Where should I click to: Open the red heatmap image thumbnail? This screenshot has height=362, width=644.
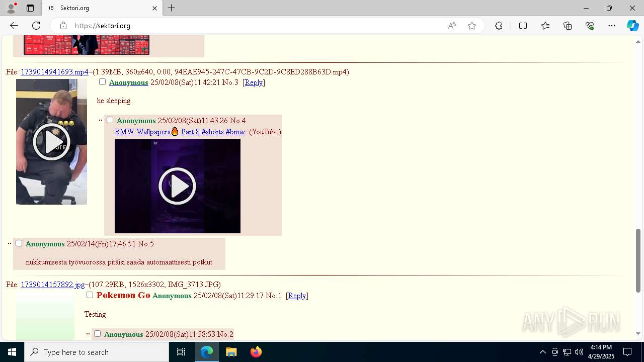[x=87, y=45]
